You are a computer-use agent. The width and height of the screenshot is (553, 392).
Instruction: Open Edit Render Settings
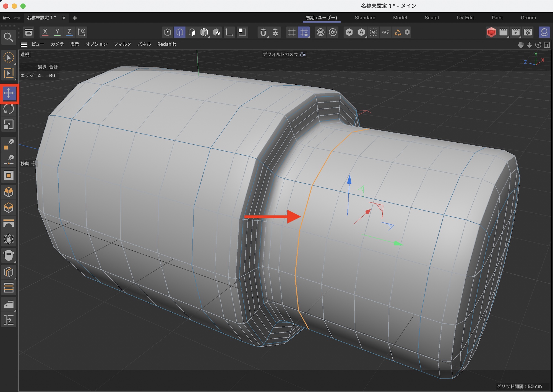point(528,32)
